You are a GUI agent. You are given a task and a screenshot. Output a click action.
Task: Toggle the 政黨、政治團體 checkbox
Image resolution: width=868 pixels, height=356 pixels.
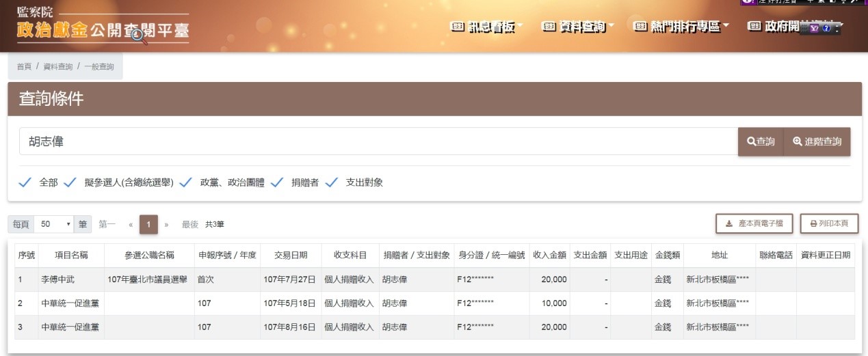(x=185, y=182)
